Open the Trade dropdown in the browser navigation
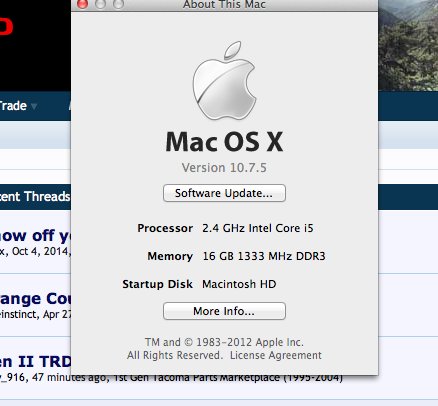Viewport: 438px width, 406px height. pyautogui.click(x=18, y=106)
